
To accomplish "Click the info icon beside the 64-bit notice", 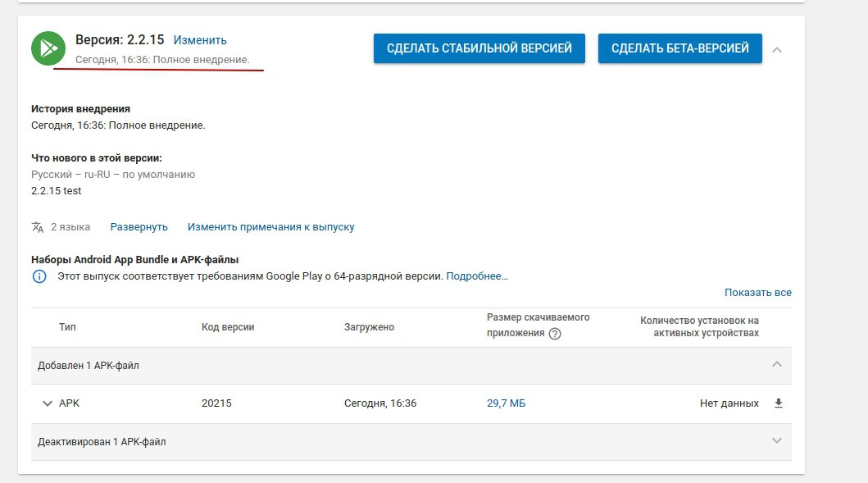I will tap(39, 276).
